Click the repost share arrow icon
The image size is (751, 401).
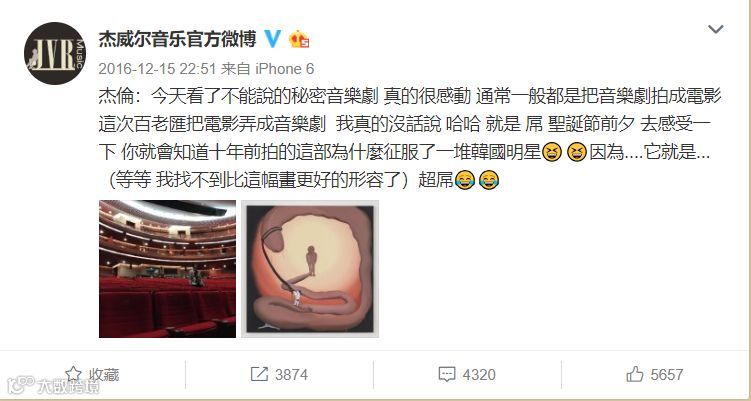coord(259,374)
